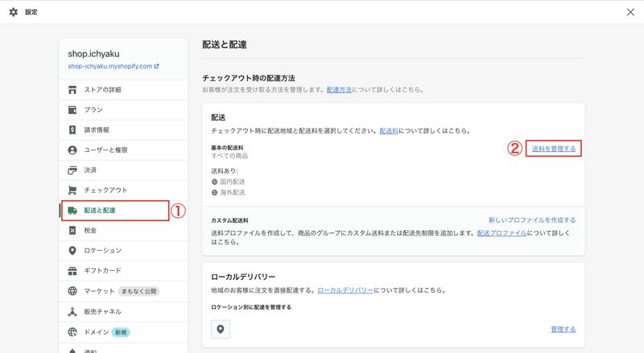Click the location pin tile under ローカルデリバリー
Screen dimensions: 644x353
(x=221, y=329)
